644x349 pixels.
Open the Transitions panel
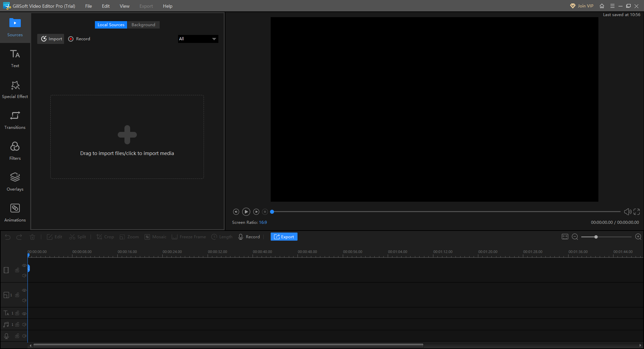coord(15,120)
